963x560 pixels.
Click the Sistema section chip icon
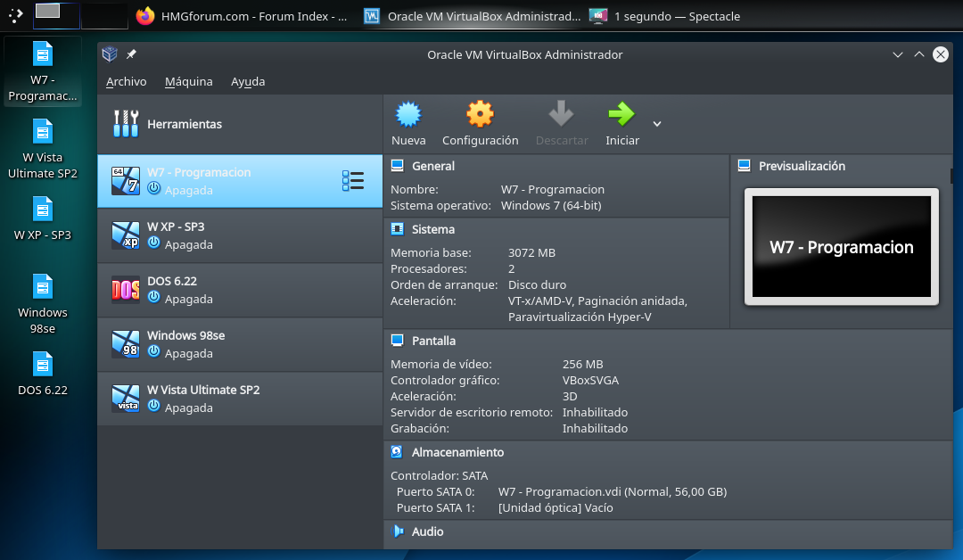398,229
